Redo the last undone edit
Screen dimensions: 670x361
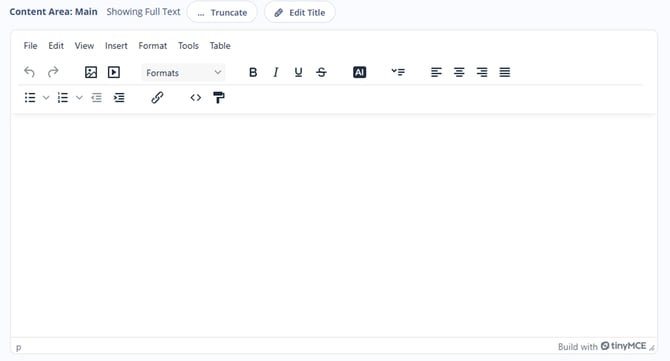(x=53, y=72)
